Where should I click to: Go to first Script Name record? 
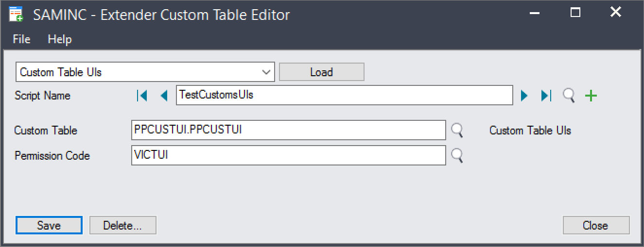[142, 96]
